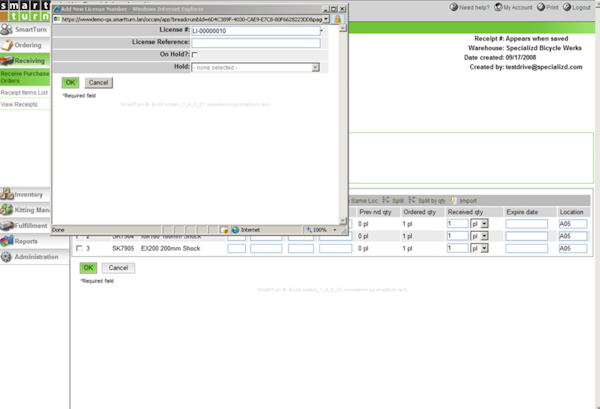Click the popup blocker icon in the status bar
This screenshot has height=409, width=600.
point(225,230)
